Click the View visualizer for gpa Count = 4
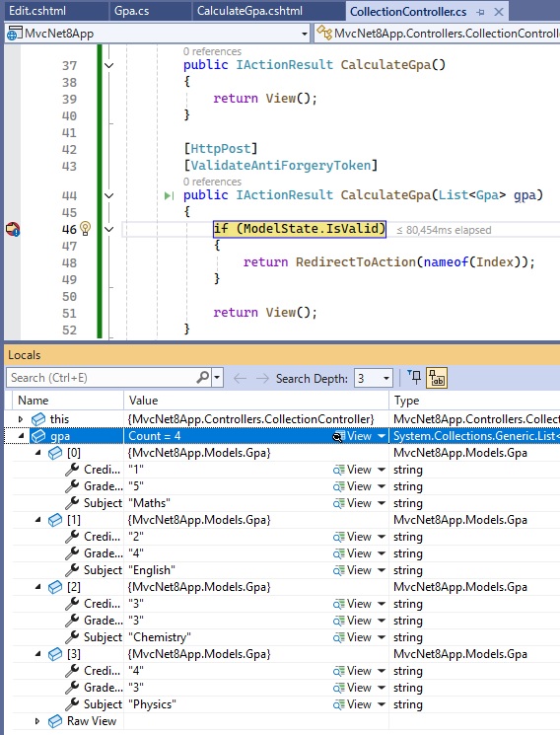Screen dimensions: 560x735 point(352,436)
